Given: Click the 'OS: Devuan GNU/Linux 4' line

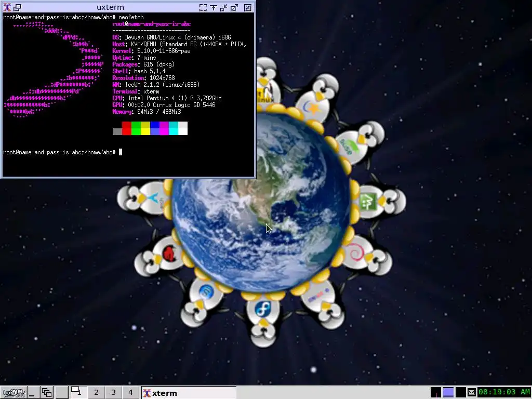Looking at the screenshot, I should pyautogui.click(x=171, y=37).
